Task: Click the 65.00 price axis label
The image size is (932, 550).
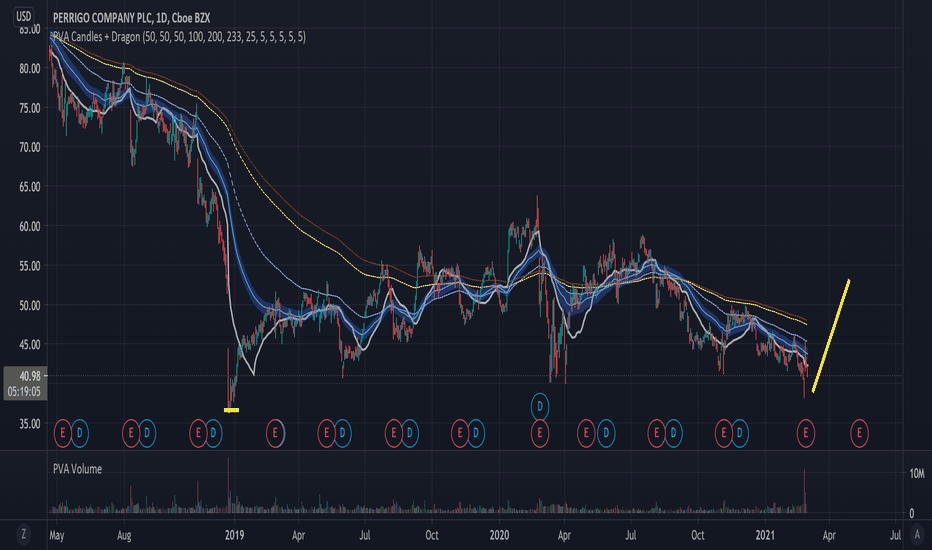Action: click(x=30, y=187)
